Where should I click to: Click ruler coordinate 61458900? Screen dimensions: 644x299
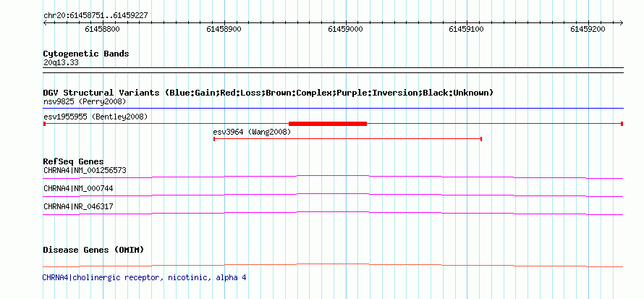point(224,29)
